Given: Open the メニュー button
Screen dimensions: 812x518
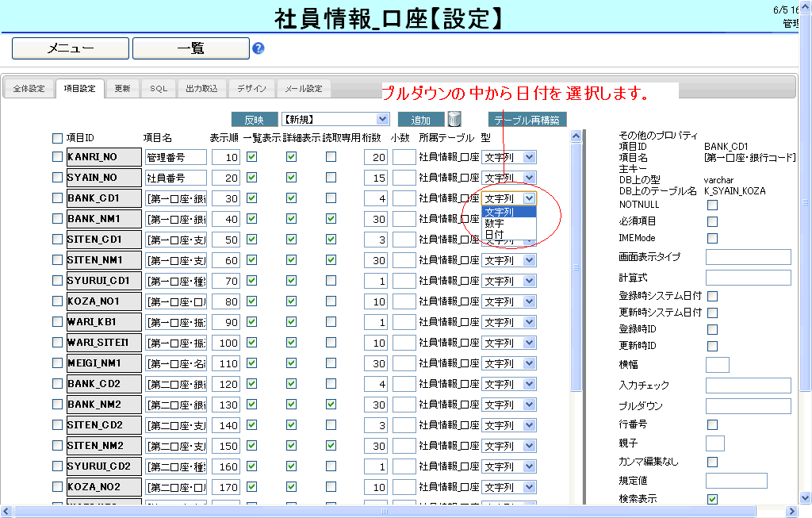Looking at the screenshot, I should [70, 48].
